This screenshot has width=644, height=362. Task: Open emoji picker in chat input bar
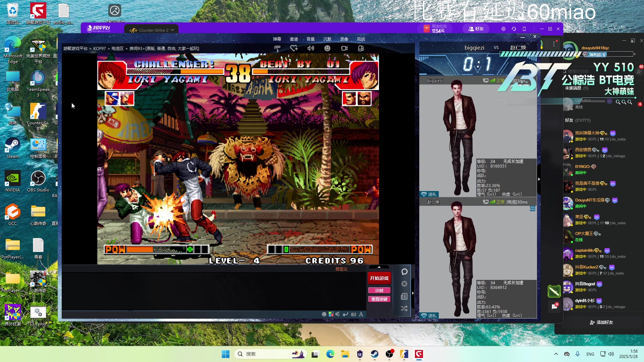[x=324, y=314]
